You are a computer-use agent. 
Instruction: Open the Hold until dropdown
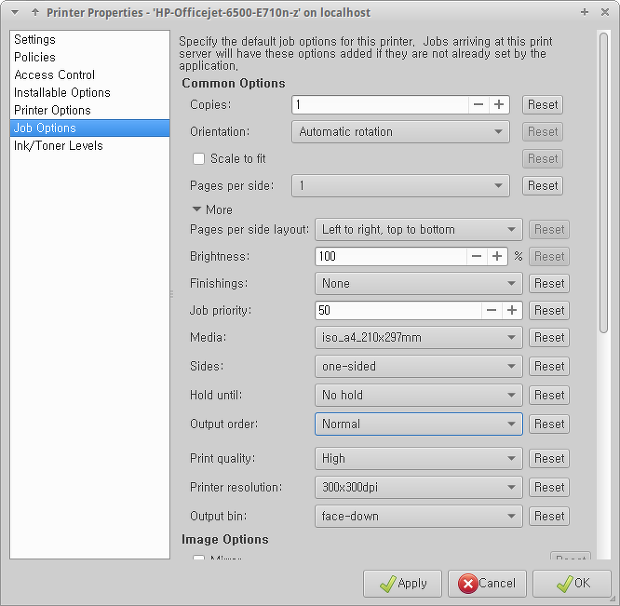[418, 395]
